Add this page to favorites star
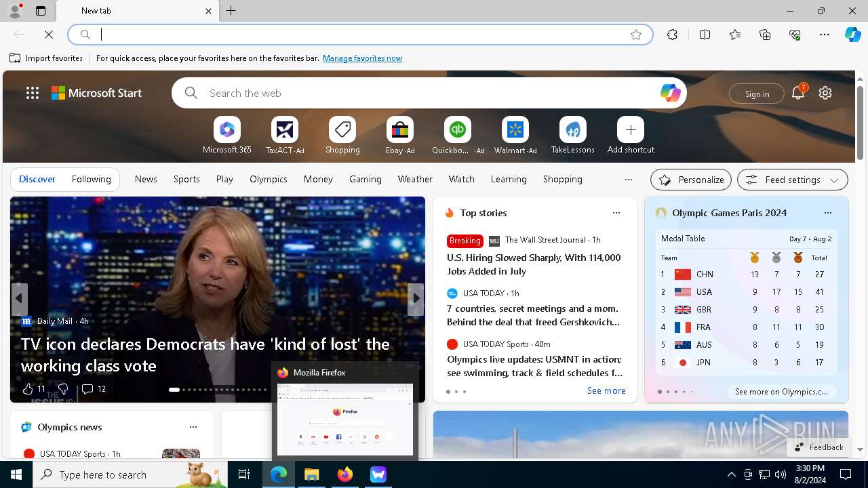 [x=636, y=35]
